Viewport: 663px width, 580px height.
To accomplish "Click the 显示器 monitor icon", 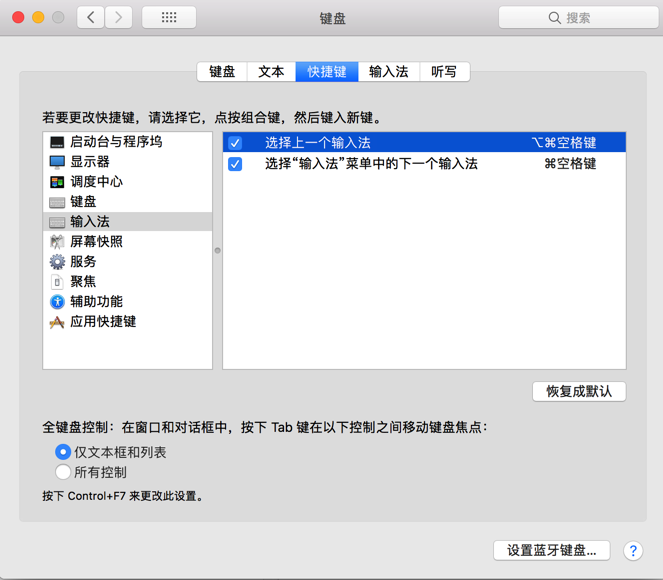I will click(57, 162).
